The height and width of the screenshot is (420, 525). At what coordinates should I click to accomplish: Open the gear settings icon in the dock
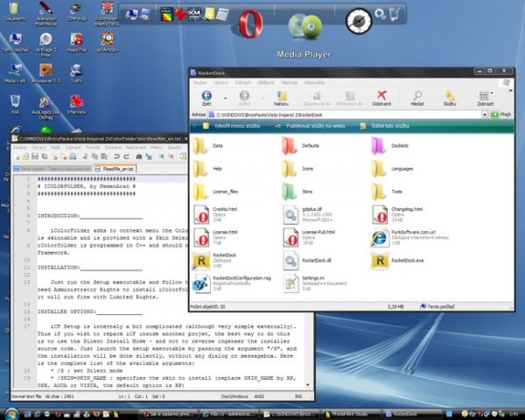(380, 13)
